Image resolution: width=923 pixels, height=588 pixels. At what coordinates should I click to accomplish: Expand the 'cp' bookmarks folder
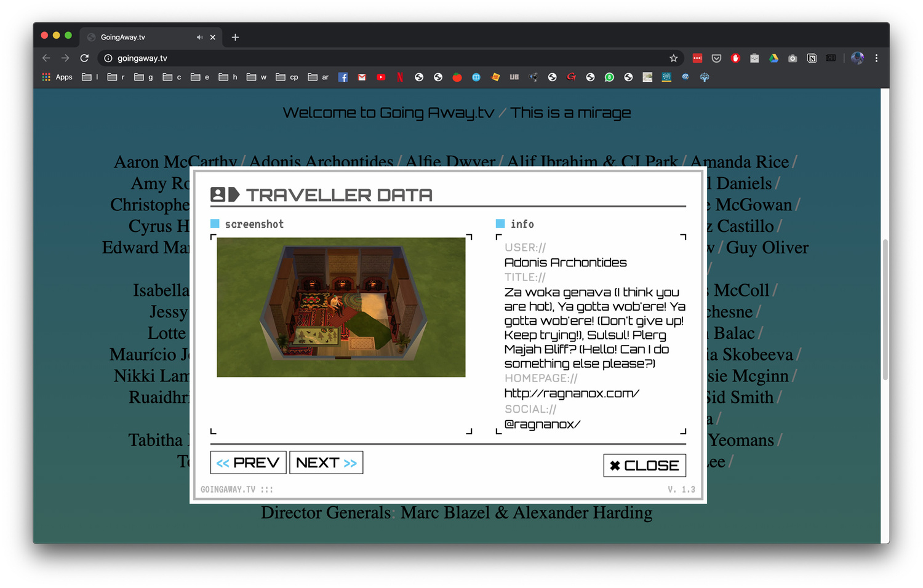click(x=287, y=77)
